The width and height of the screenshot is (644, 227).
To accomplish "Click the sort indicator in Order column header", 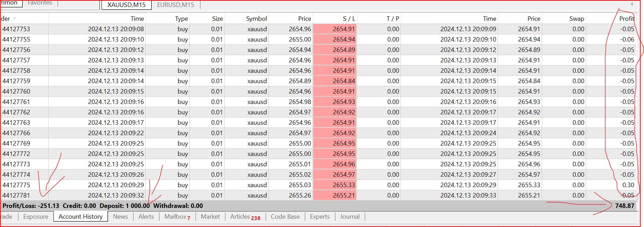I will (x=14, y=18).
